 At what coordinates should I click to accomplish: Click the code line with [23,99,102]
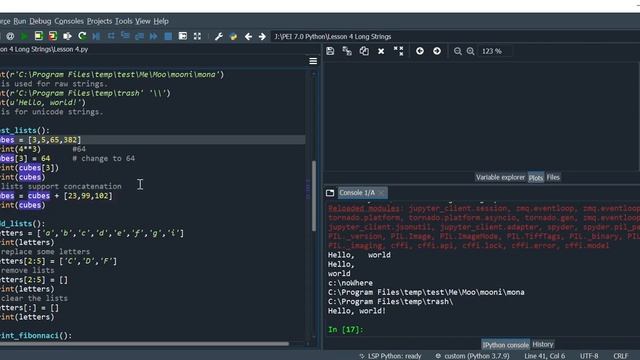[x=56, y=196]
